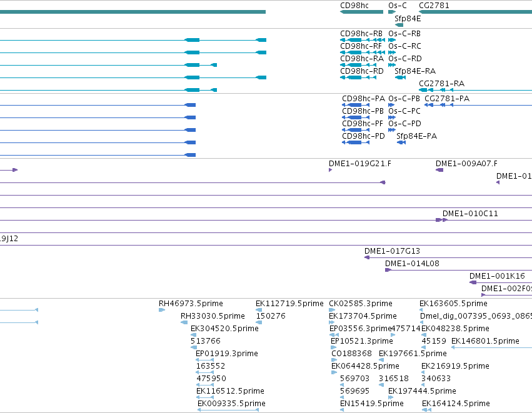
Task: Click the DME1-010C11 clone label
Action: (470, 214)
